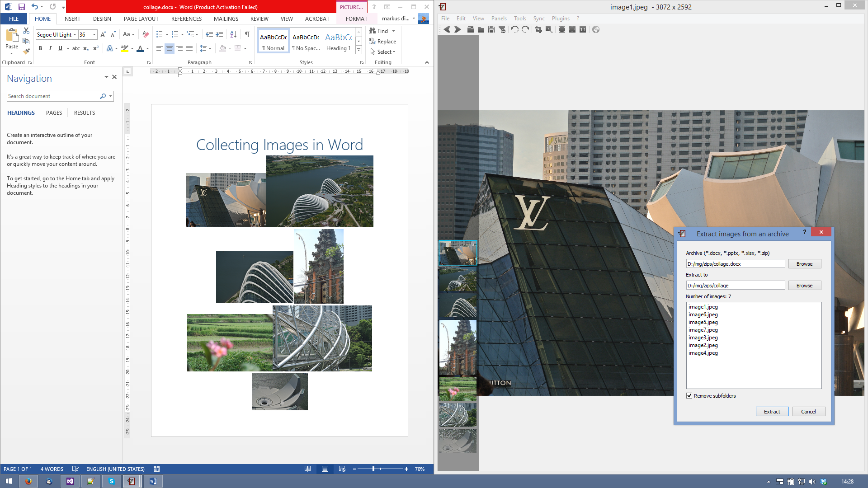
Task: Rotate image clockwise in viewer
Action: pos(525,29)
